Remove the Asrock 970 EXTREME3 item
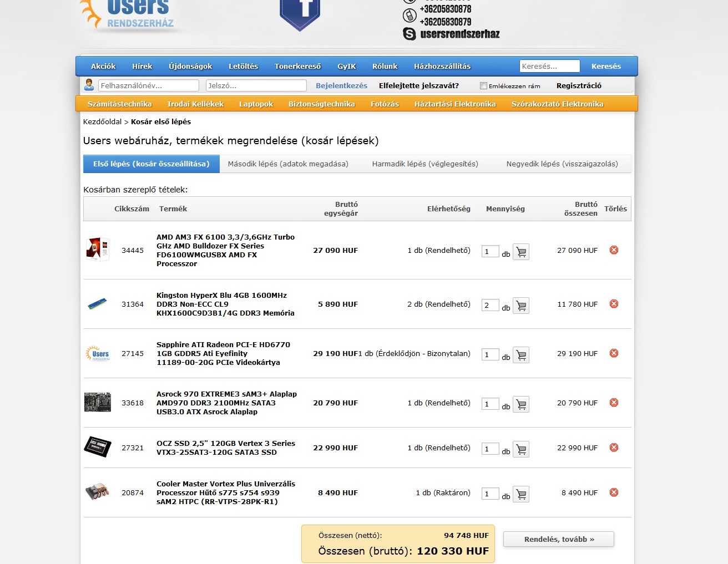Image resolution: width=728 pixels, height=564 pixels. (614, 403)
